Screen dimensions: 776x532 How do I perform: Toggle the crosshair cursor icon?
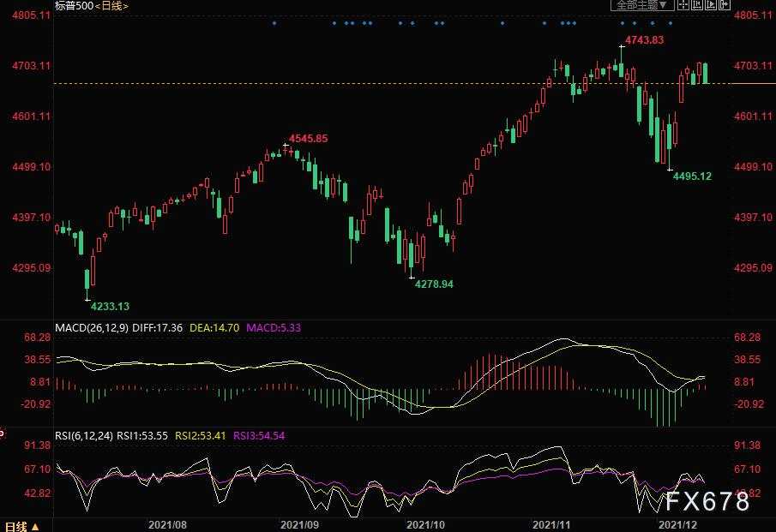coord(683,5)
